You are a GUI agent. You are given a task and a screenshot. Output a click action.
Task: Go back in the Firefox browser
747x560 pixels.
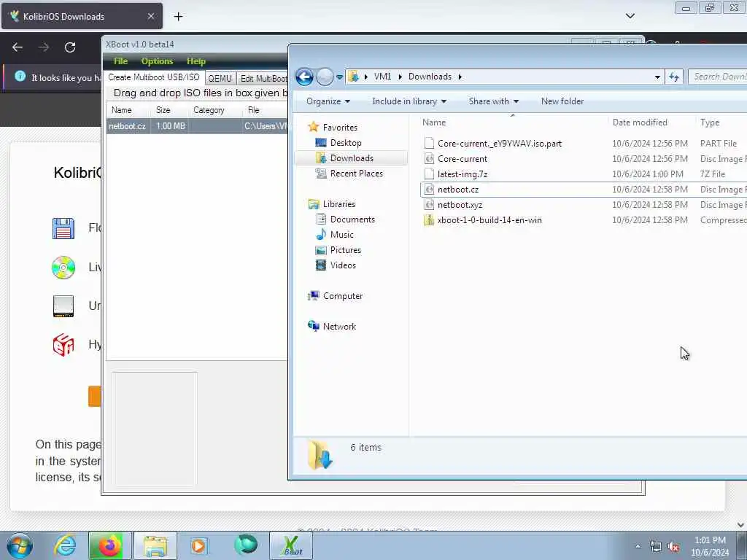18,47
